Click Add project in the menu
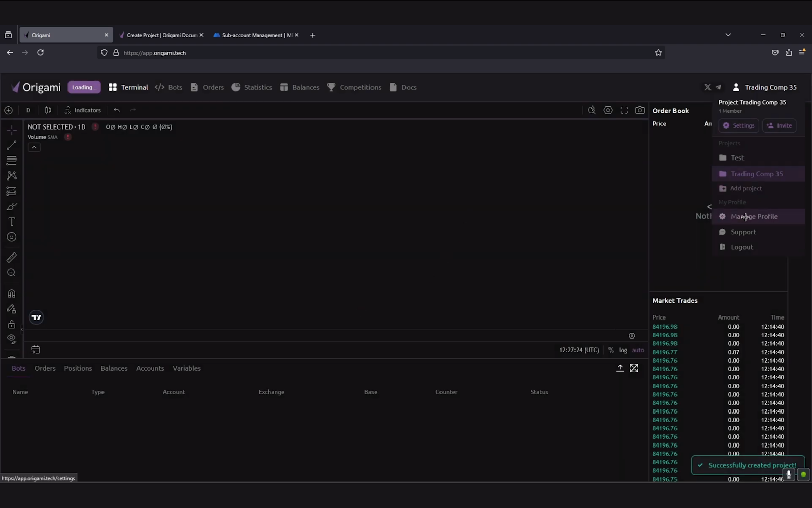Image resolution: width=812 pixels, height=508 pixels. (758, 188)
